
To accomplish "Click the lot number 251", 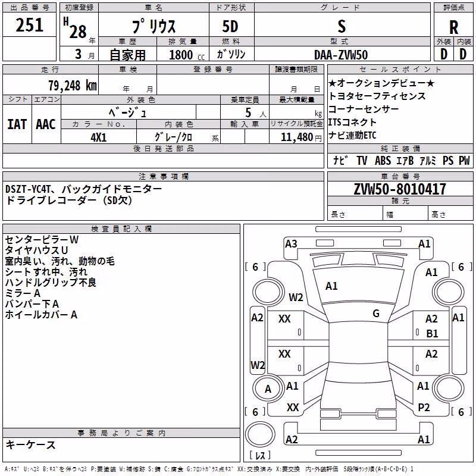I will pyautogui.click(x=29, y=25).
